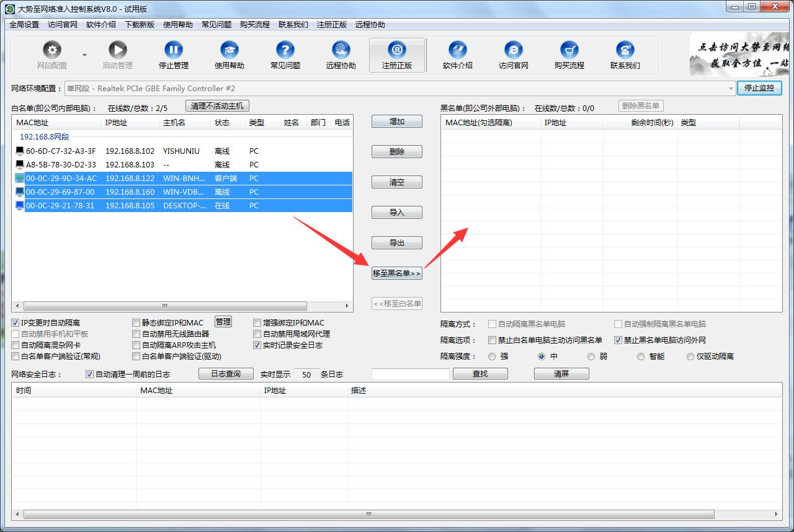Open the 全局设置 menu

click(x=24, y=25)
